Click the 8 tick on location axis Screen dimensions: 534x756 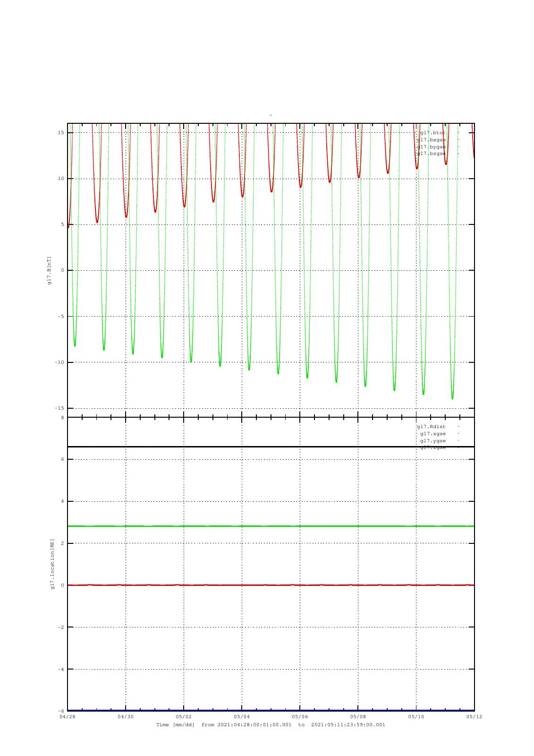click(62, 418)
